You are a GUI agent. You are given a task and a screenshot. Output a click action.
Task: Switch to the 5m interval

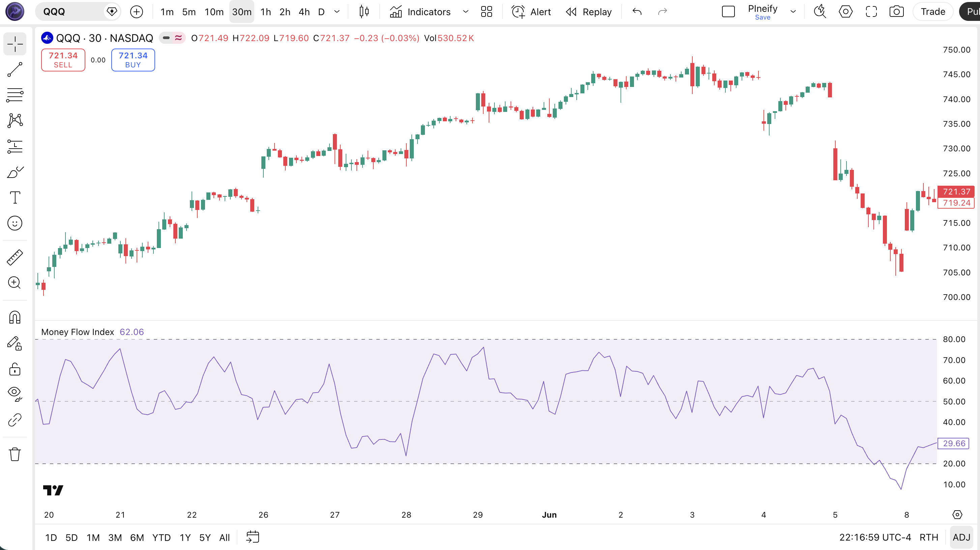(x=189, y=12)
